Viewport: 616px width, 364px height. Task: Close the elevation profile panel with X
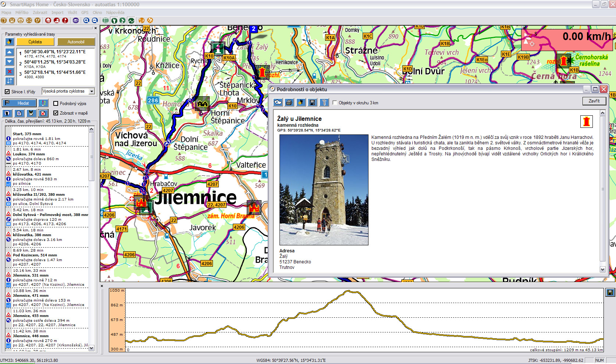(x=102, y=286)
